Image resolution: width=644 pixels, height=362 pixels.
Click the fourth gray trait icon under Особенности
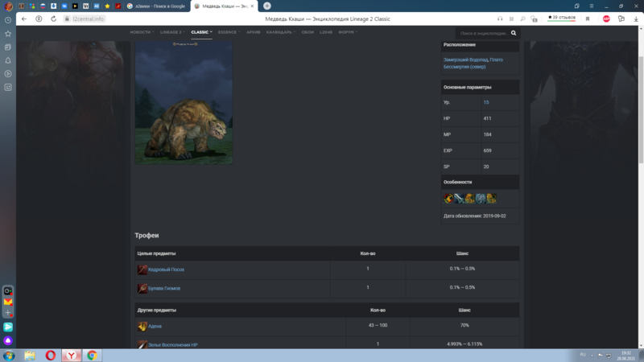click(481, 199)
